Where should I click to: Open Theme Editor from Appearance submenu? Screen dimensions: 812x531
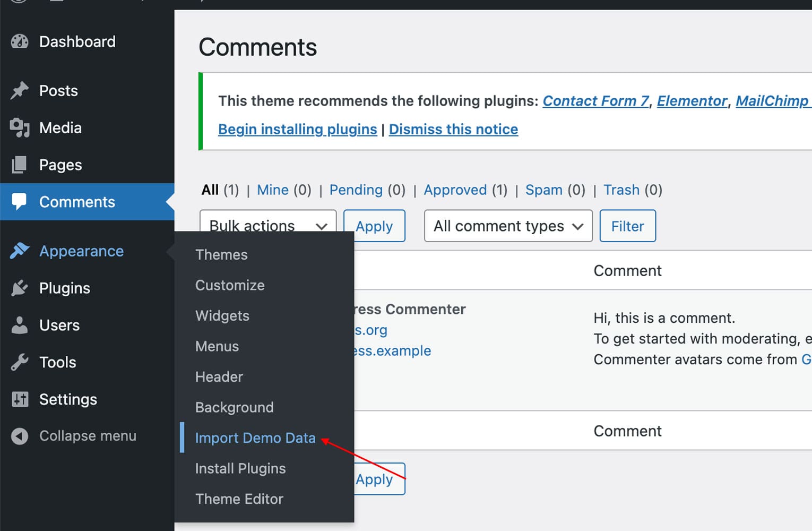[x=239, y=499]
